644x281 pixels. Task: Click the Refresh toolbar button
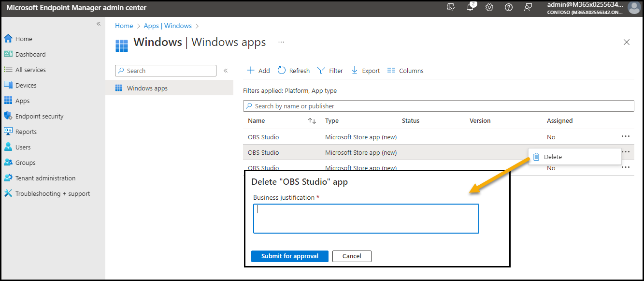tap(294, 71)
